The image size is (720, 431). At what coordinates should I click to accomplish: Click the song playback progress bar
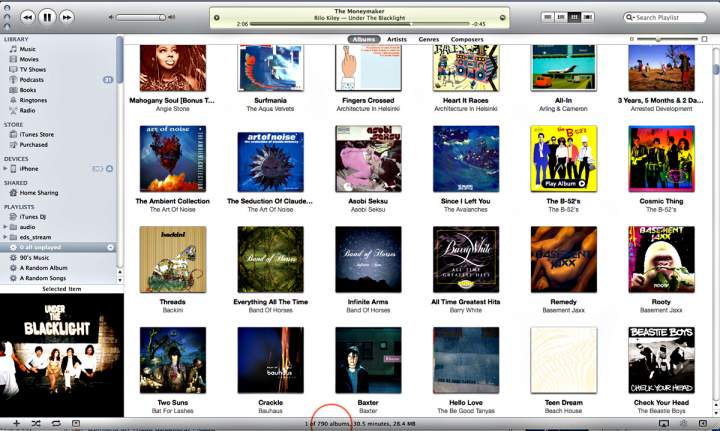[360, 23]
